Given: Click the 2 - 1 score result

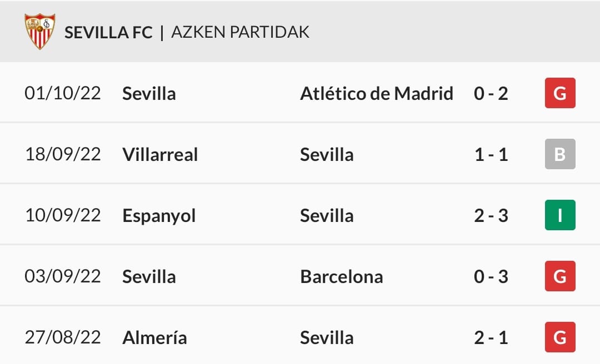Looking at the screenshot, I should point(491,337).
